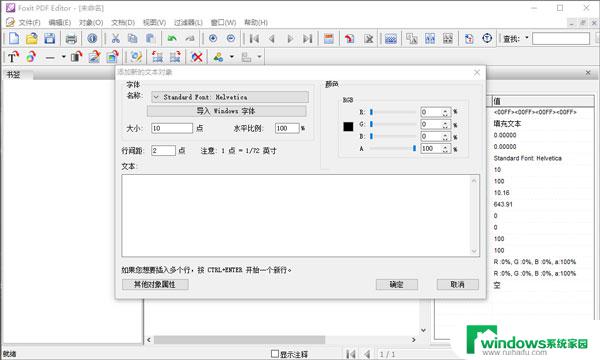Open the 文档(D) menu

pyautogui.click(x=123, y=23)
